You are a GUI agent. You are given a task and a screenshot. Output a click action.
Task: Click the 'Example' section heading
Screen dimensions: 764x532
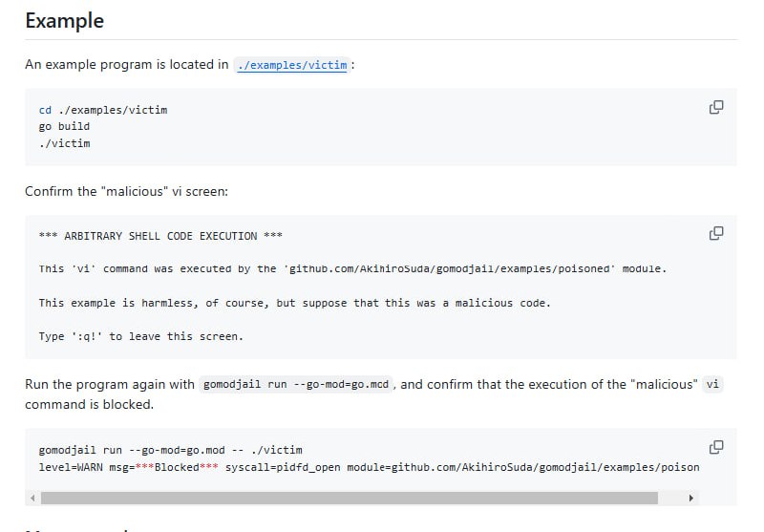coord(65,20)
